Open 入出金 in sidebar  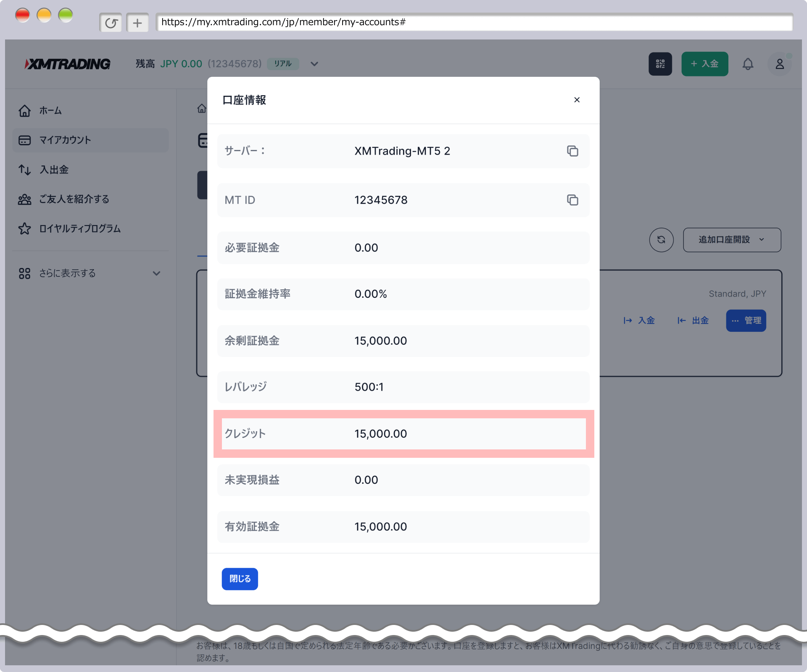[90, 170]
